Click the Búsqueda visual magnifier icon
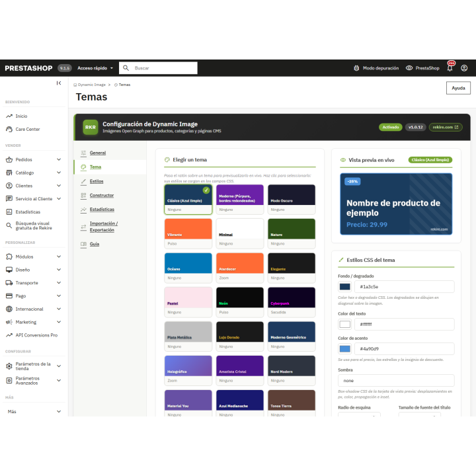The height and width of the screenshot is (476, 476). point(9,225)
